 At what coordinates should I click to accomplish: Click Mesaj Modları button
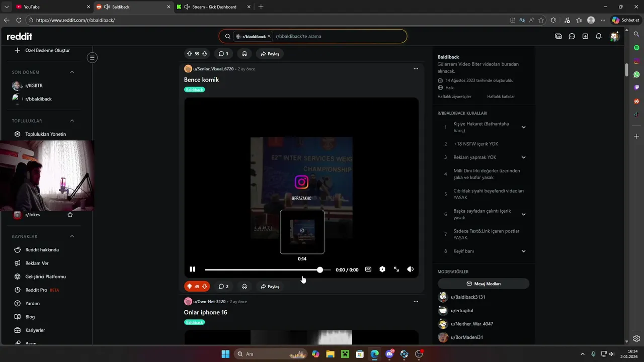point(484,284)
